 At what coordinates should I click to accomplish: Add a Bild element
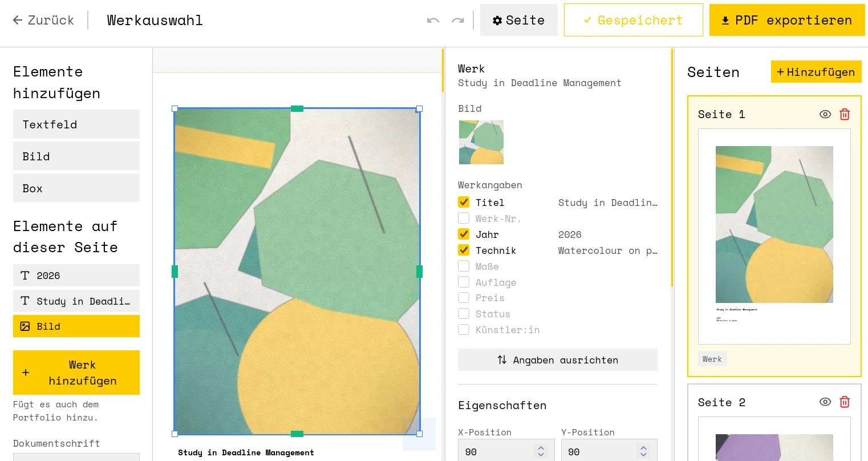(76, 156)
